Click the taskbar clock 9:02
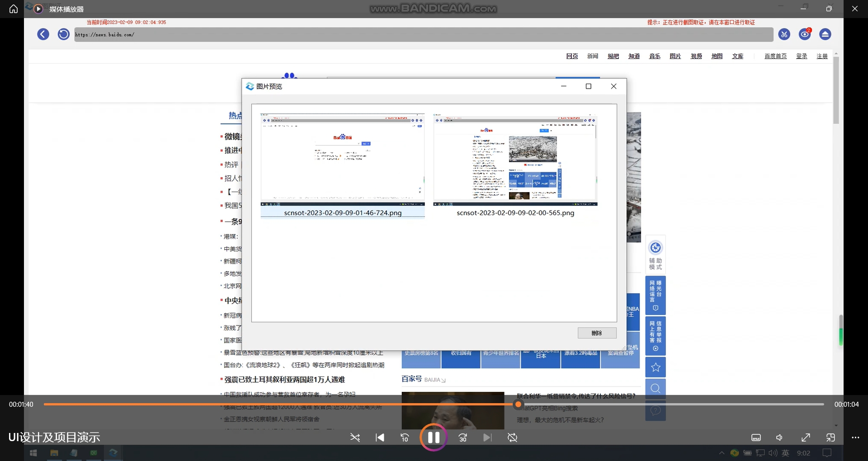 pos(803,453)
